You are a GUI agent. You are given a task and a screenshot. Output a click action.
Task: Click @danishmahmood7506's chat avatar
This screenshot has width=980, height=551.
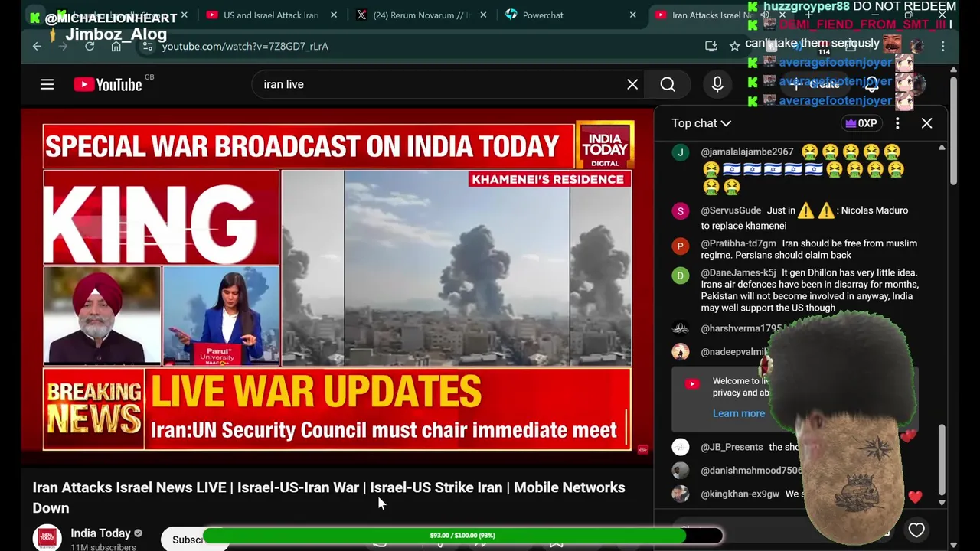(x=681, y=471)
